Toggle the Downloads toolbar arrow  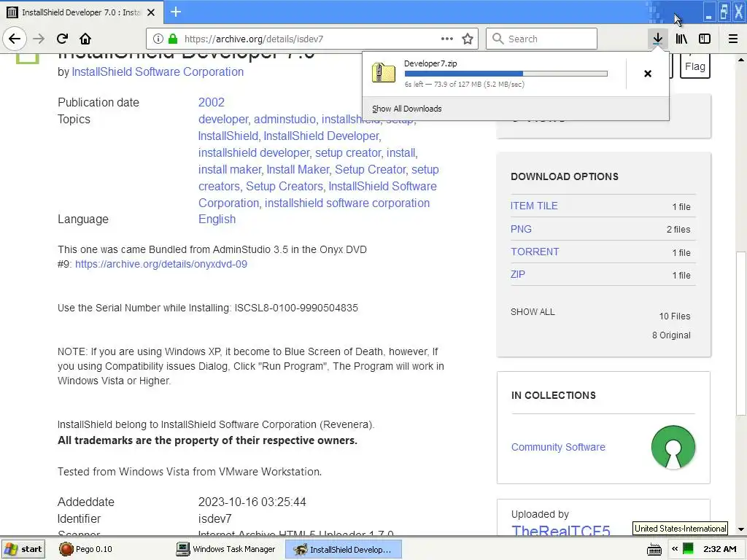click(657, 39)
